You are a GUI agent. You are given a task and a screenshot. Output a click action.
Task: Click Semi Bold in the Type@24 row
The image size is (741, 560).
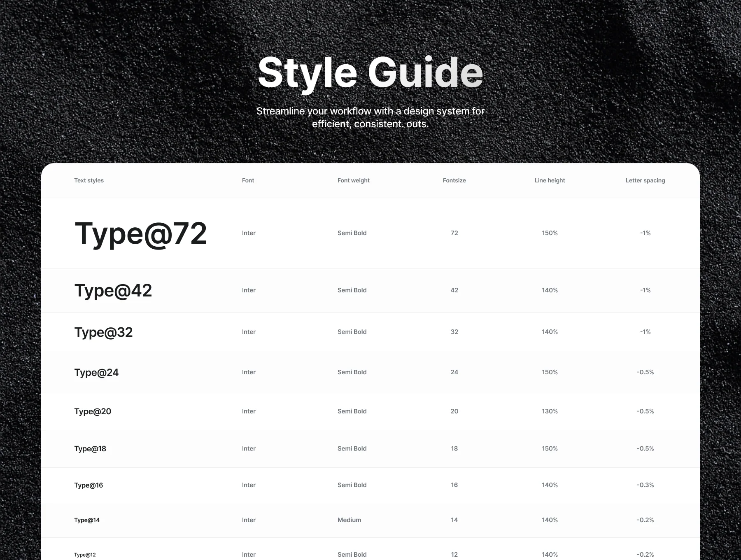tap(352, 372)
